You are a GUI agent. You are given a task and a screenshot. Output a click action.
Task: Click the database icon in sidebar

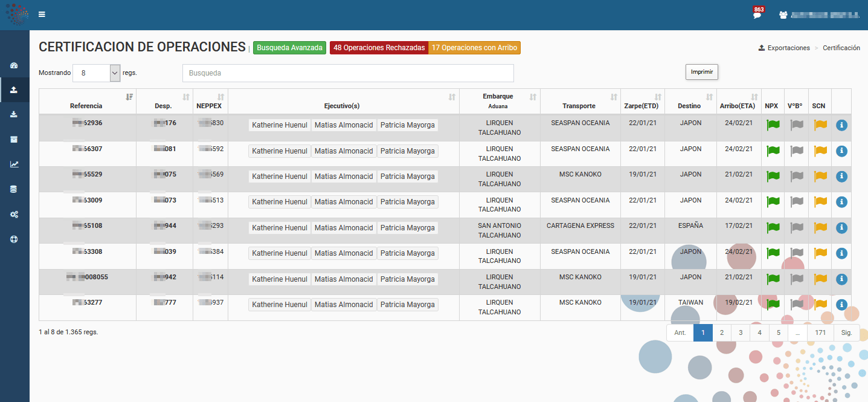(14, 189)
